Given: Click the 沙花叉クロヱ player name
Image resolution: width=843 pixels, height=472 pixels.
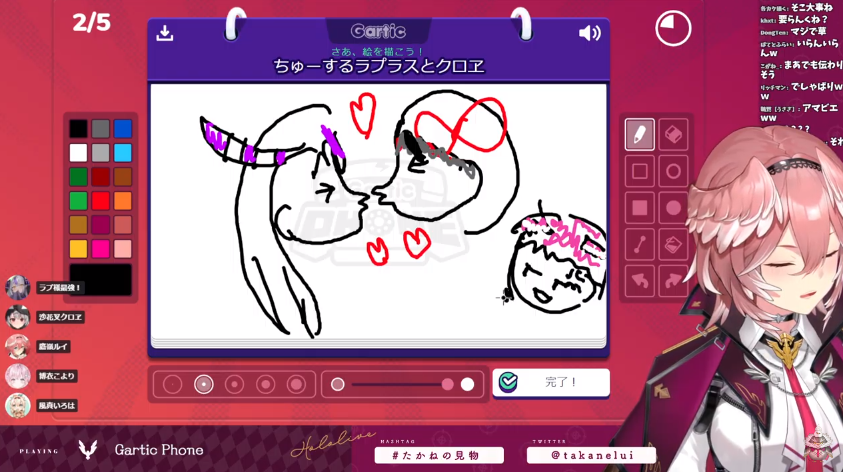Looking at the screenshot, I should tap(61, 317).
